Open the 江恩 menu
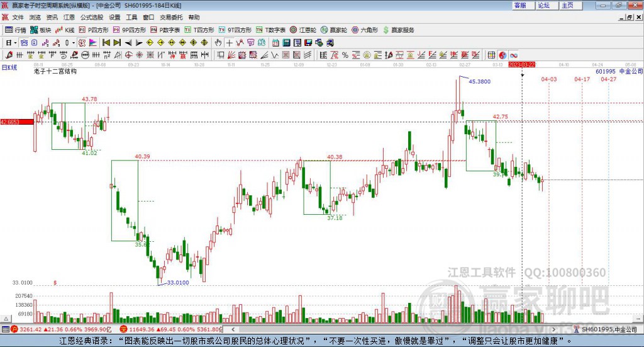Screen dimensions: 644x347 click(69, 17)
